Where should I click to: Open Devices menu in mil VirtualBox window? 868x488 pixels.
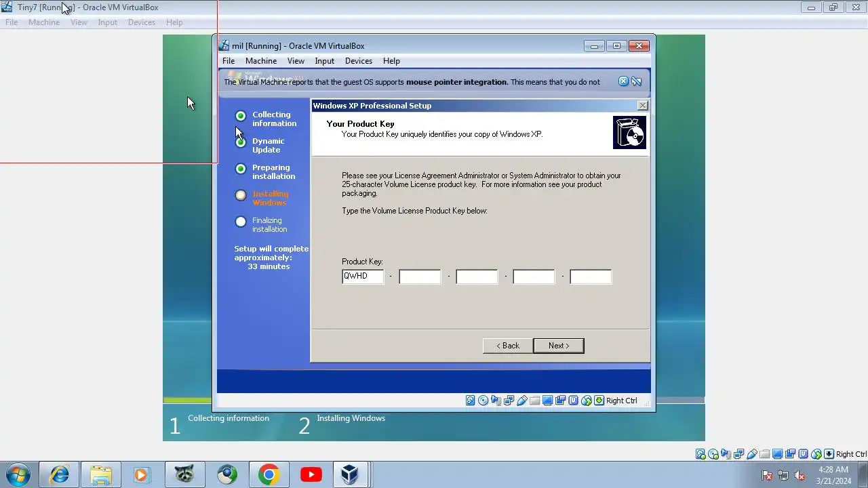pyautogui.click(x=359, y=61)
